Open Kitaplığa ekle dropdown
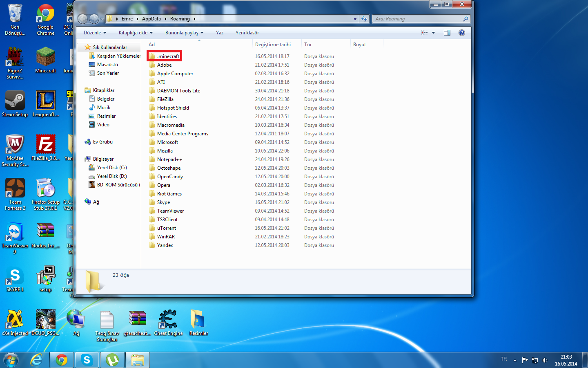 pyautogui.click(x=136, y=33)
